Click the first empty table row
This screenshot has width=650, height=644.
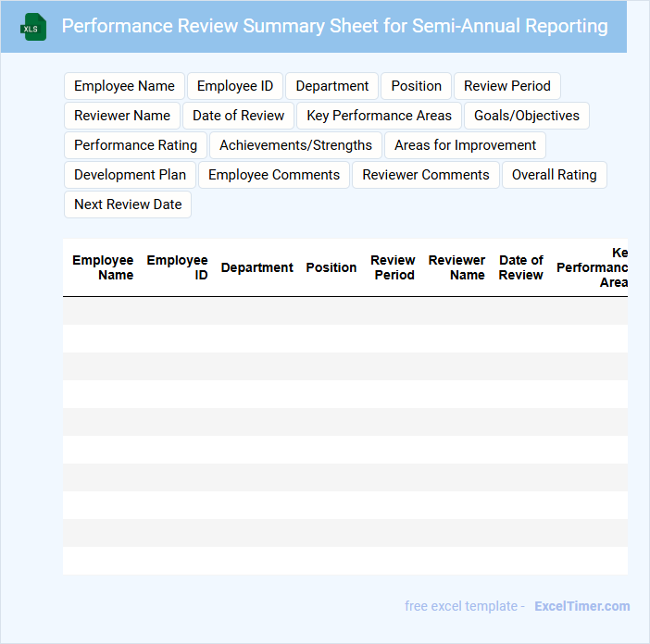344,311
